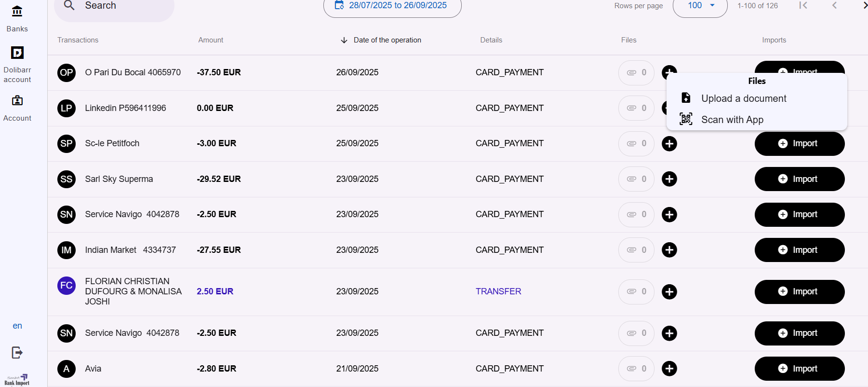Sort by Date of the operation column

(x=387, y=40)
